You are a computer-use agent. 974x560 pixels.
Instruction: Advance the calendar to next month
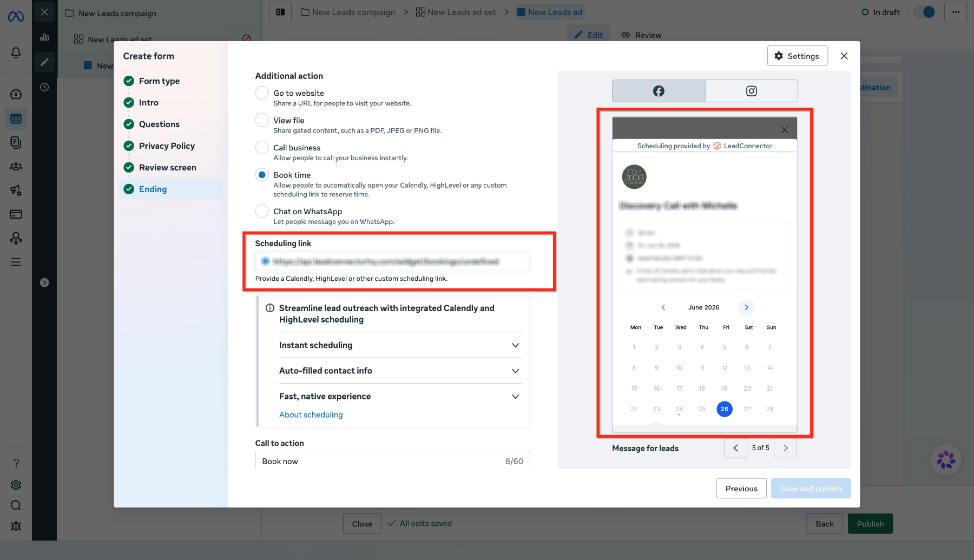[746, 307]
